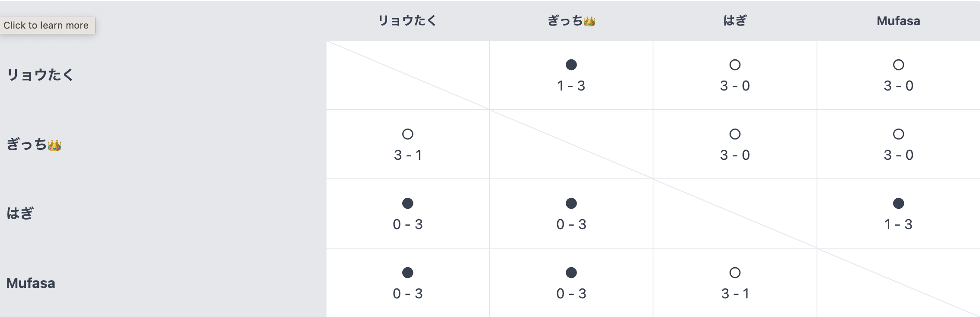Click the "Click to learn more" tooltip
This screenshot has height=317, width=980.
(x=46, y=25)
